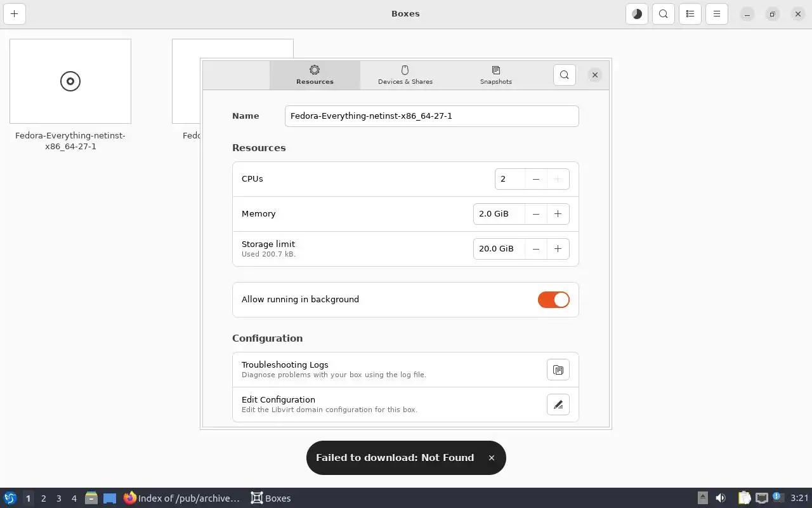Open the volume speaker tray icon

(x=721, y=498)
